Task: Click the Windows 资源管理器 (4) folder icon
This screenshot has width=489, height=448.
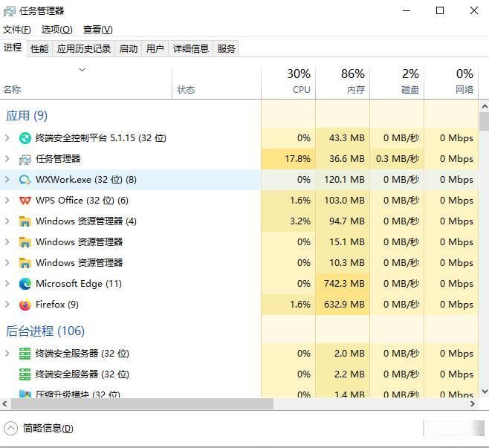Action: click(25, 221)
